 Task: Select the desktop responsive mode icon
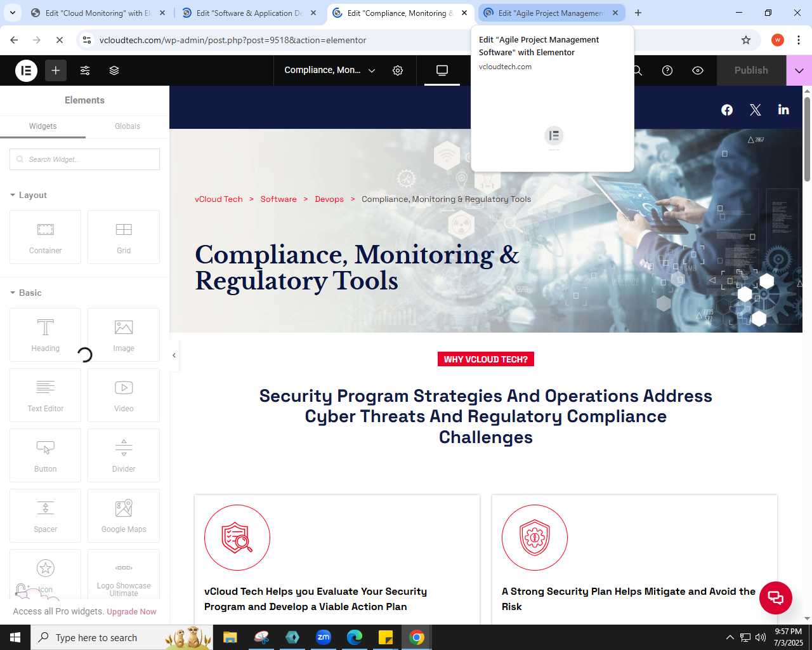coord(442,70)
